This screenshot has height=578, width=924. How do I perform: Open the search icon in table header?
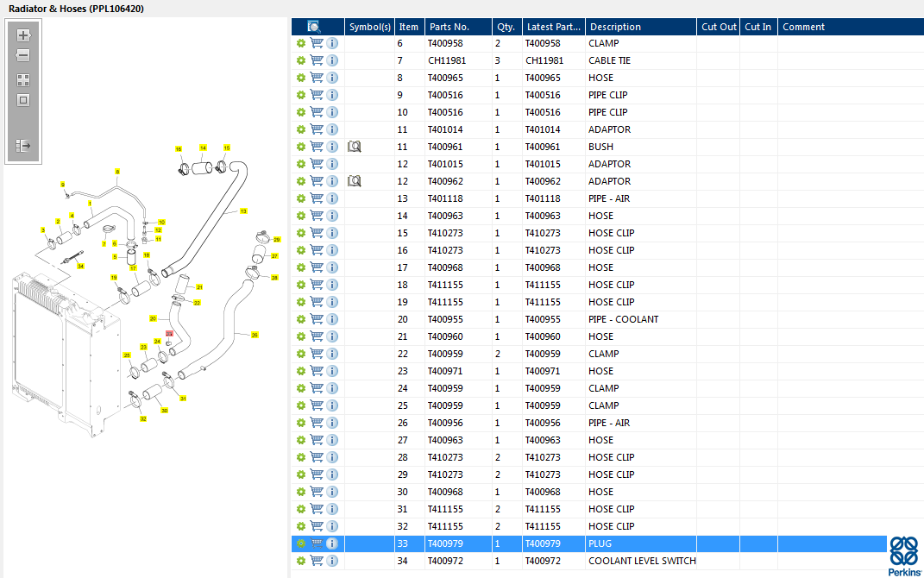tap(313, 27)
